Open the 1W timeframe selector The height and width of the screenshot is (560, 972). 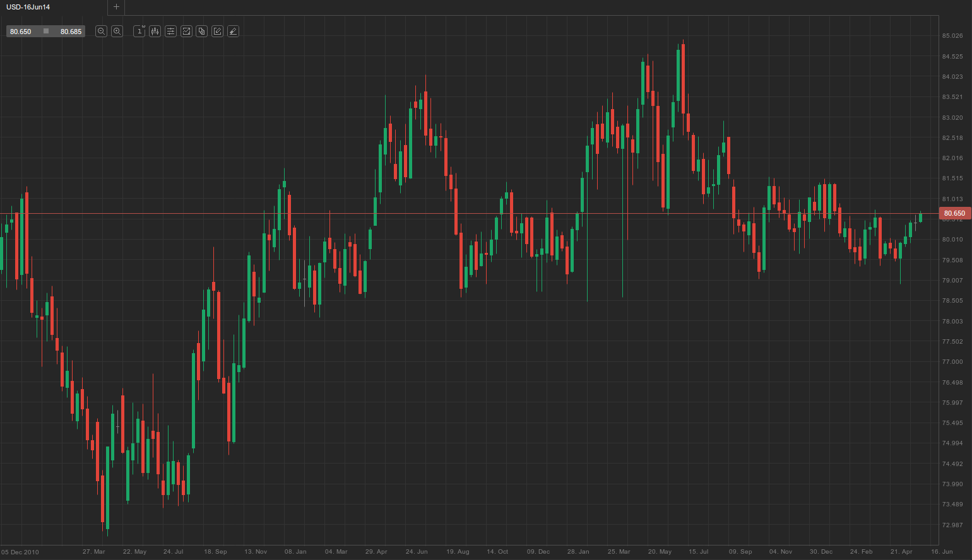(139, 32)
